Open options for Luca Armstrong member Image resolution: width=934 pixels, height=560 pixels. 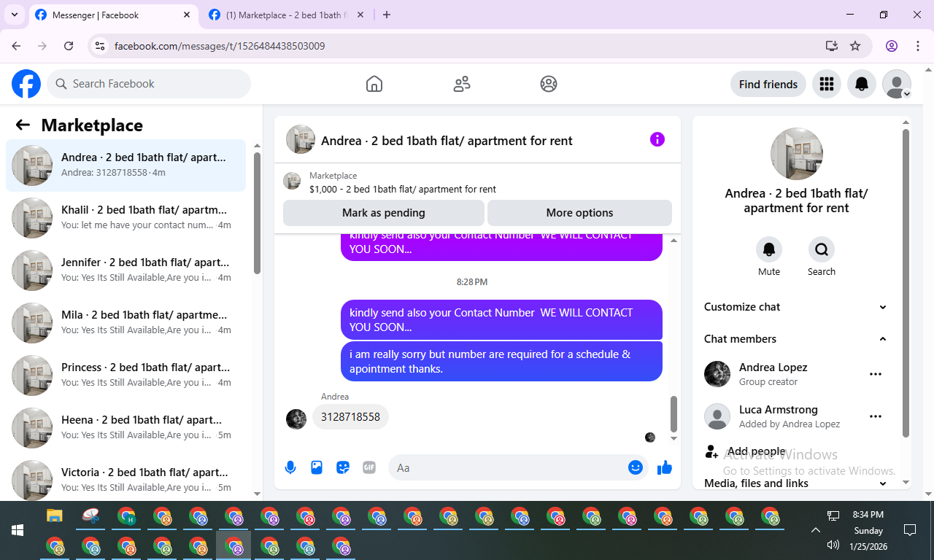coord(876,416)
